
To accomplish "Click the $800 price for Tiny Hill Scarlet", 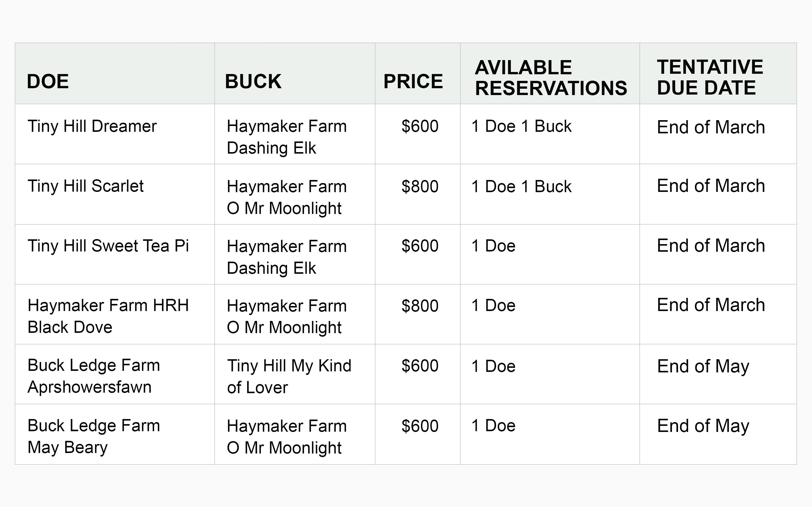I will [x=420, y=186].
